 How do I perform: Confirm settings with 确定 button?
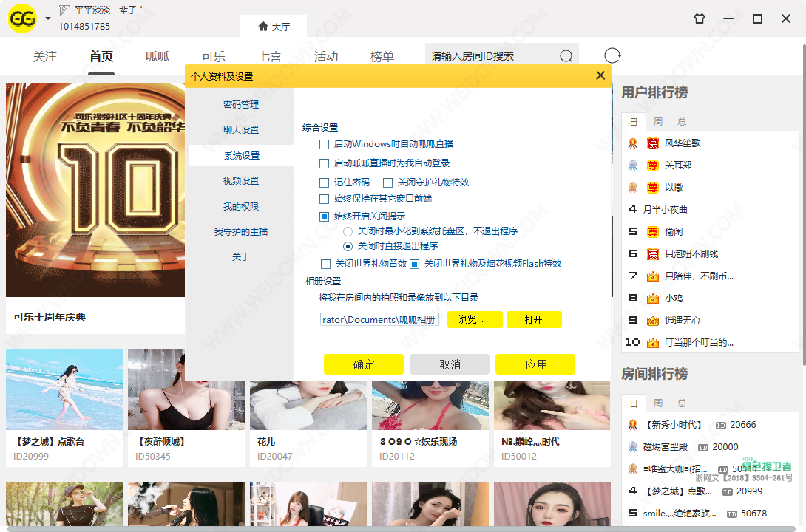363,364
